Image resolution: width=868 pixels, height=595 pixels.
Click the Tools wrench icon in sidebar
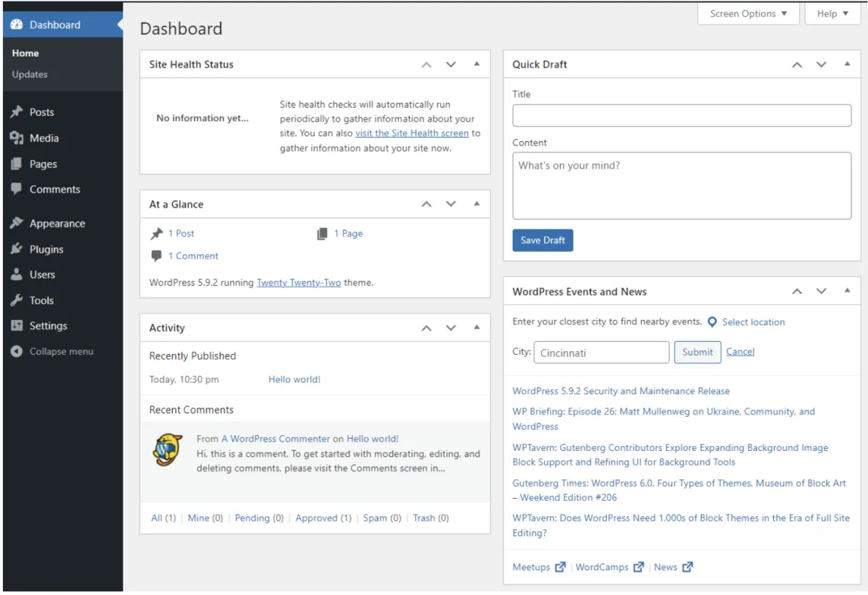pos(17,300)
